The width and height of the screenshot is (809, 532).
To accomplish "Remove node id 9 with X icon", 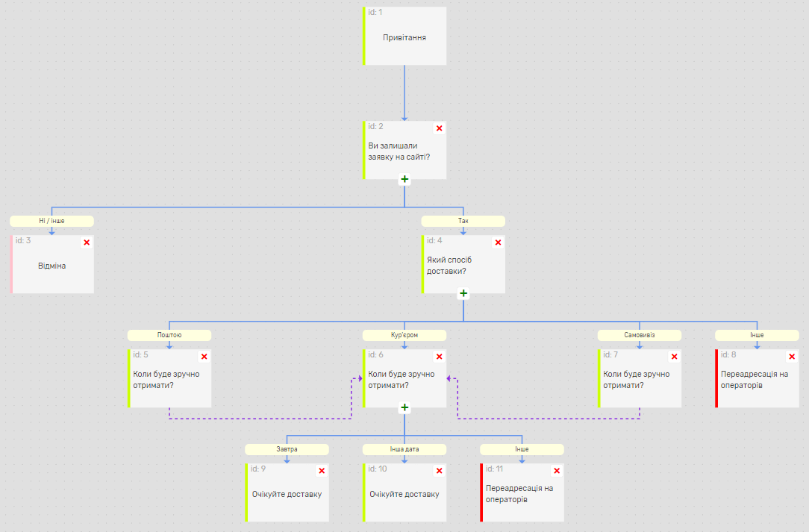I will [x=322, y=471].
